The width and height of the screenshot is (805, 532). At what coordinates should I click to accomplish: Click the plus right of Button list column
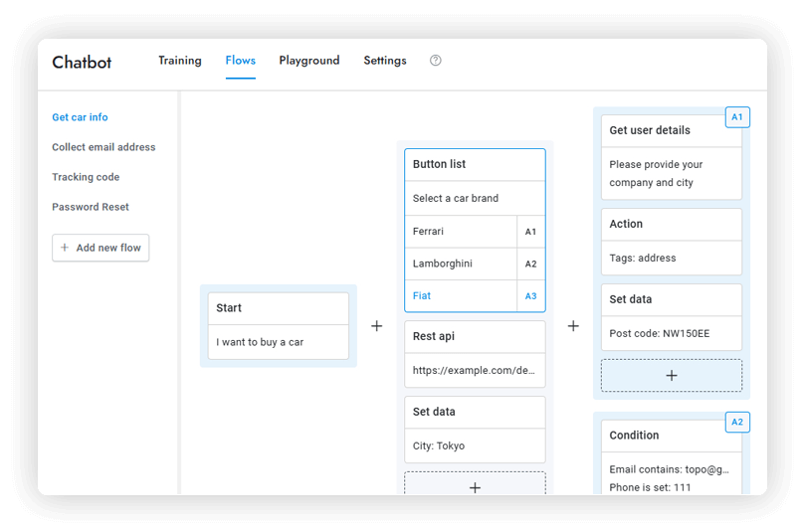point(573,326)
